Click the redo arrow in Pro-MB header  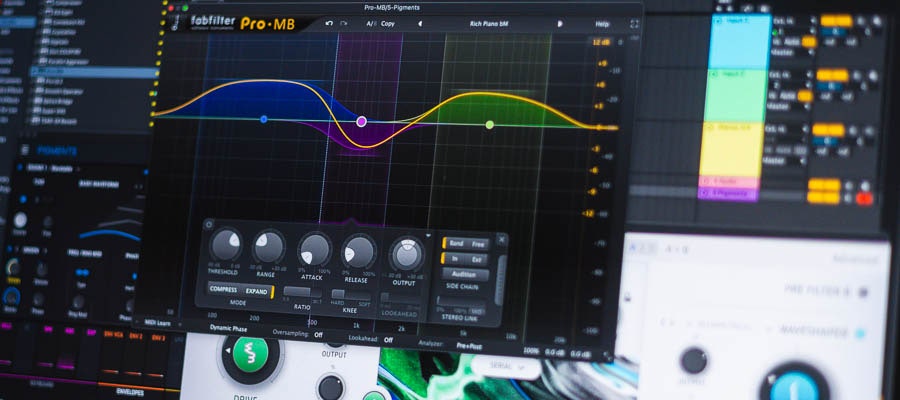(x=346, y=22)
